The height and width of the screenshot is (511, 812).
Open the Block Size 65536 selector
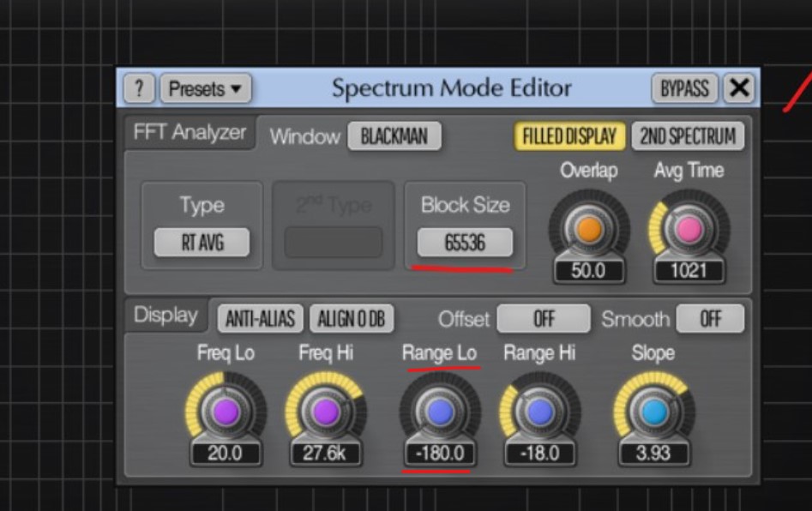(465, 243)
